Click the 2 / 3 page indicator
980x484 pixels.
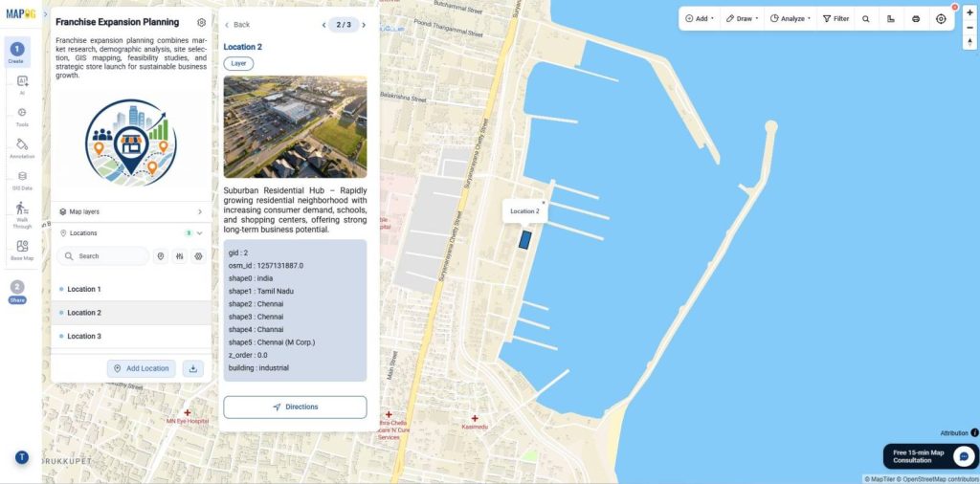344,25
